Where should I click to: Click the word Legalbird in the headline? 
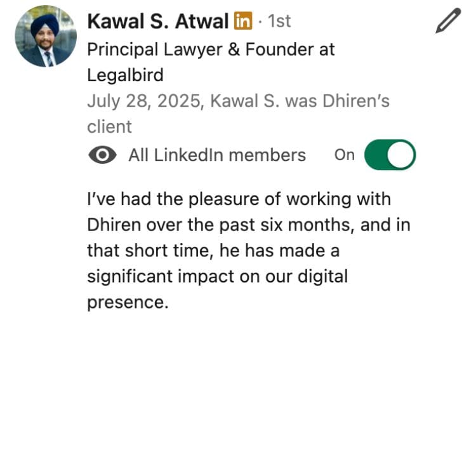(x=125, y=75)
